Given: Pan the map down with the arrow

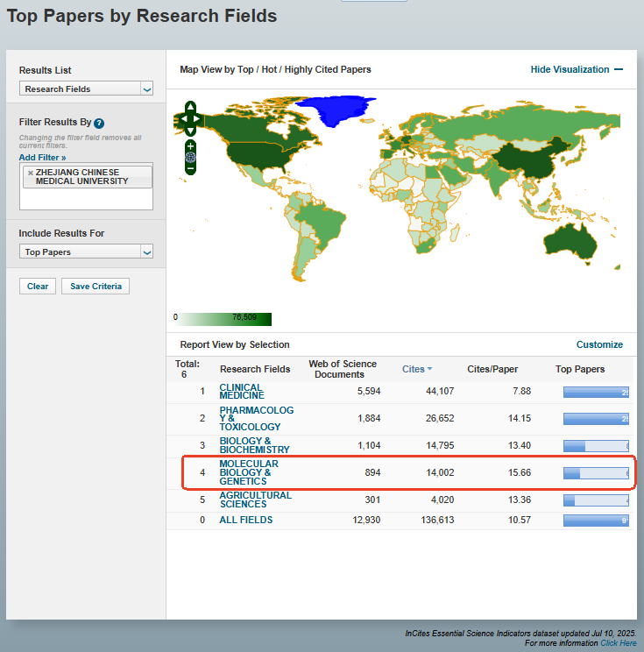Looking at the screenshot, I should (x=190, y=131).
